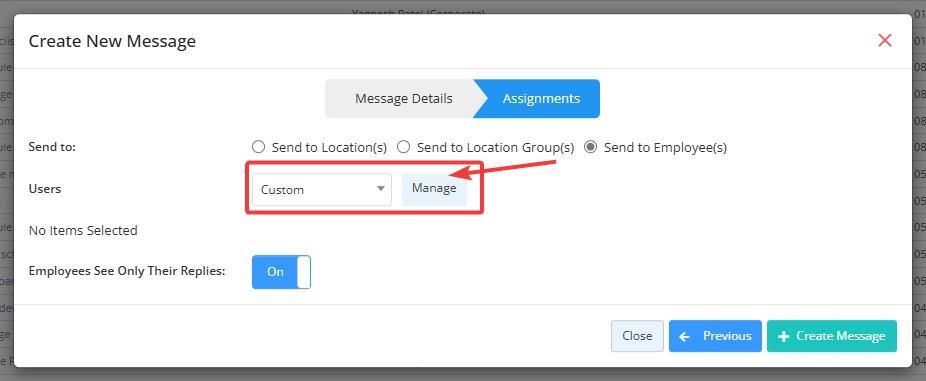The height and width of the screenshot is (381, 926).
Task: Close the Create New Message dialog via red X
Action: 884,41
